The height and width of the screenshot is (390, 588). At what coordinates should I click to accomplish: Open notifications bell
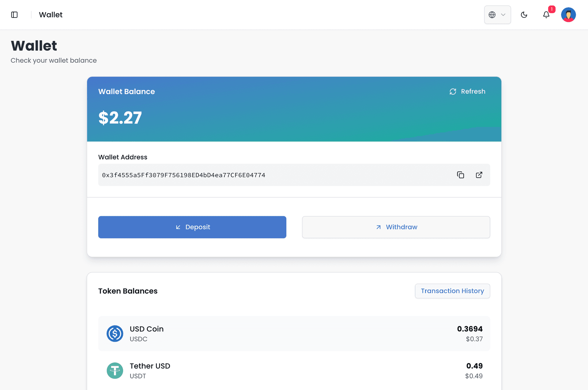[x=546, y=15]
